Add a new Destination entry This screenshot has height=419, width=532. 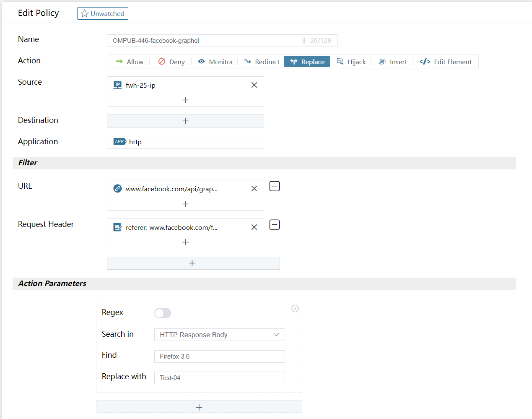(185, 121)
